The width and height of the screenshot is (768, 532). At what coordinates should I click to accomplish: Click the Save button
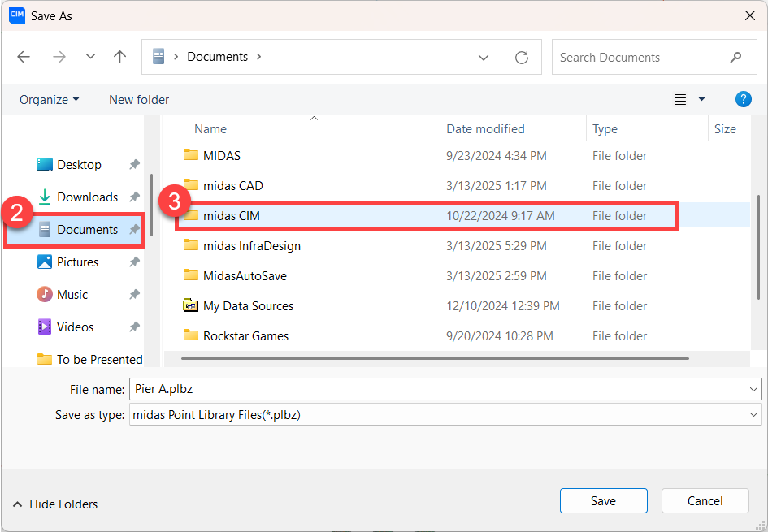[603, 500]
